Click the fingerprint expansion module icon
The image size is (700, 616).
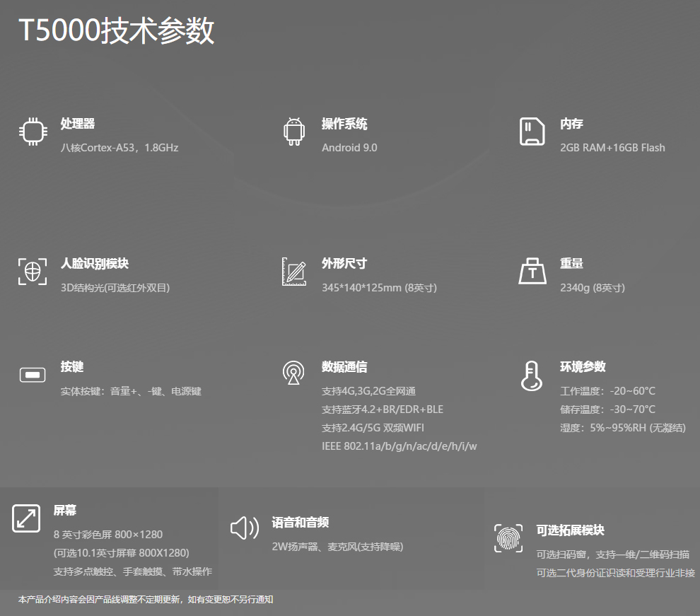click(508, 538)
